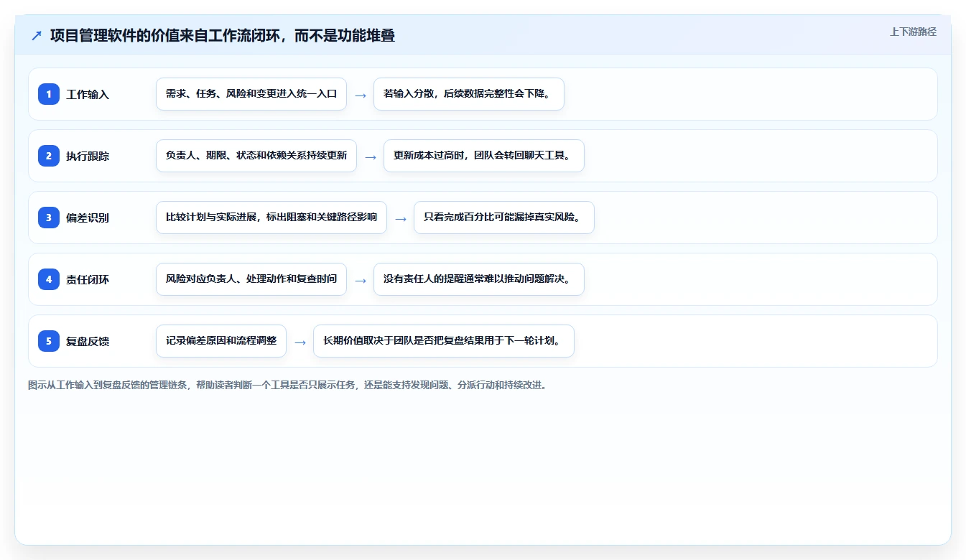The image size is (966, 560).
Task: Click box 只看完成百分比可能漏掉真实风险。
Action: click(504, 218)
